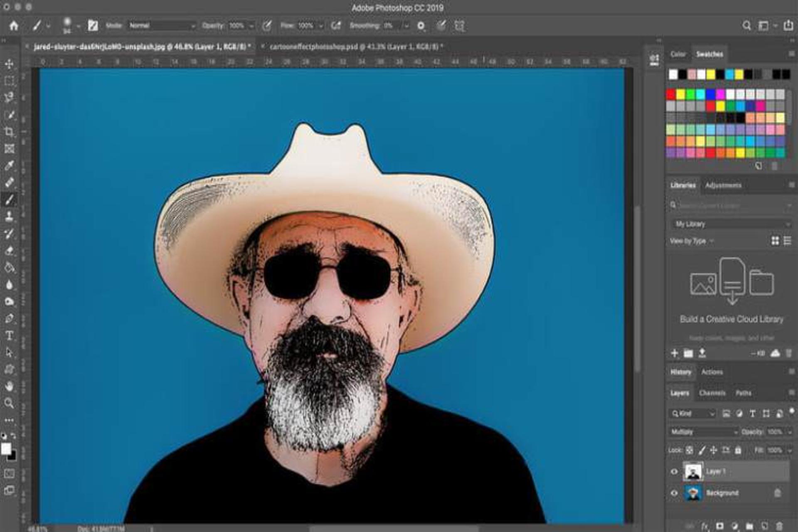This screenshot has width=798, height=532.
Task: Delete layer with trash icon
Action: point(779,526)
